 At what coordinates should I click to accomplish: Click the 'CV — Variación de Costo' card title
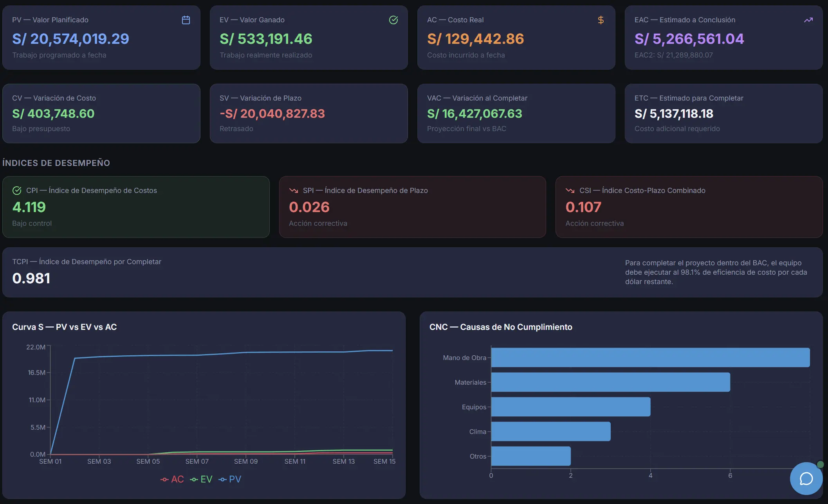pos(54,98)
